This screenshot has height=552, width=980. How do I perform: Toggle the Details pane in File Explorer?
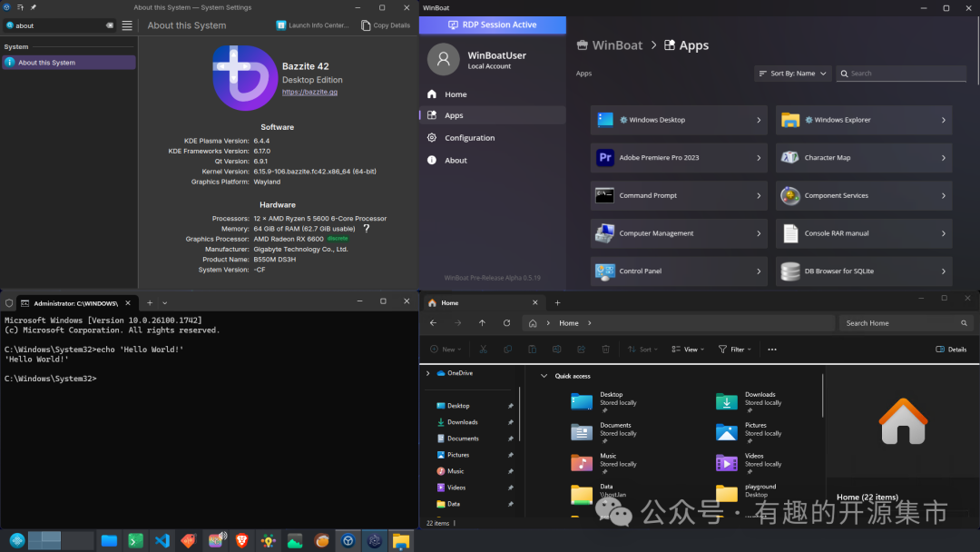pyautogui.click(x=951, y=349)
